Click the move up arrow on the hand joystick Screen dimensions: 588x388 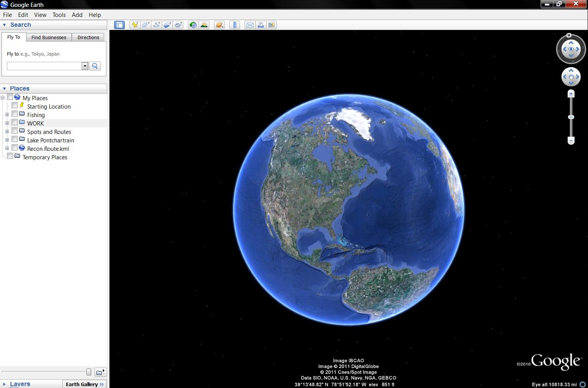pyautogui.click(x=571, y=71)
